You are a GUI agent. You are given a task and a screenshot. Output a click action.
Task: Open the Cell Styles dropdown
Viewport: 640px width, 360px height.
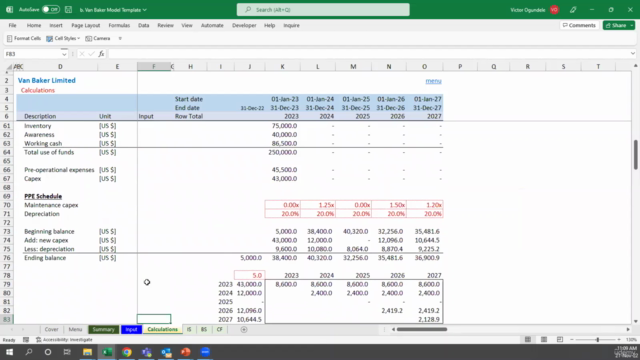tap(63, 38)
